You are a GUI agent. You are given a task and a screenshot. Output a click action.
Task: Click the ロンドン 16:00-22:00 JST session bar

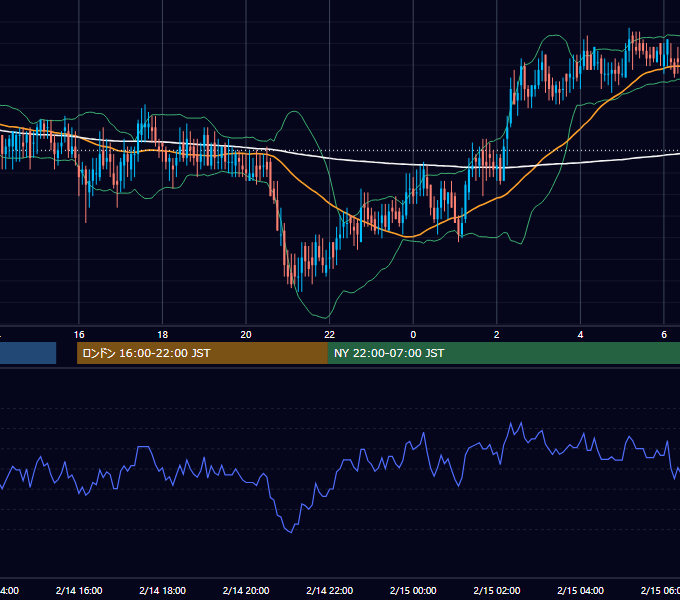(x=202, y=353)
